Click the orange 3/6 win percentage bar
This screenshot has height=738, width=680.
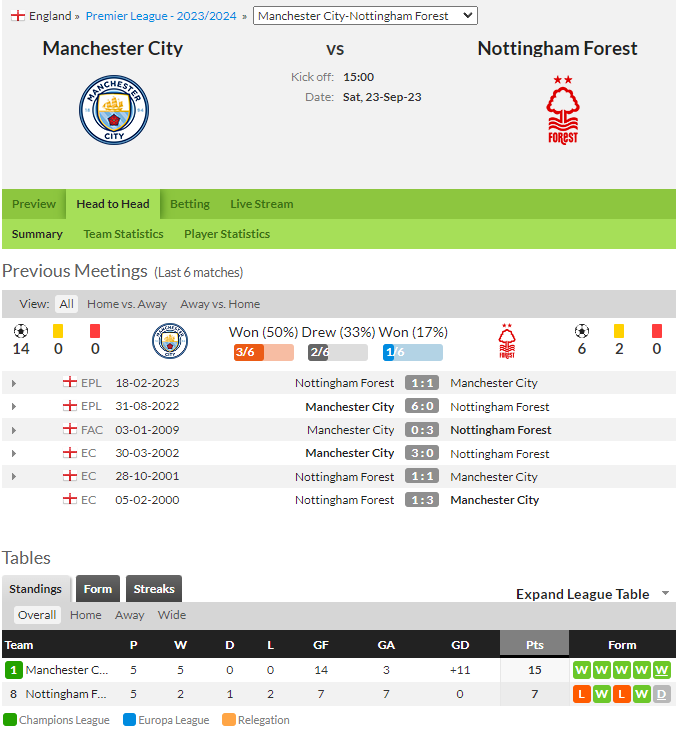(x=264, y=352)
